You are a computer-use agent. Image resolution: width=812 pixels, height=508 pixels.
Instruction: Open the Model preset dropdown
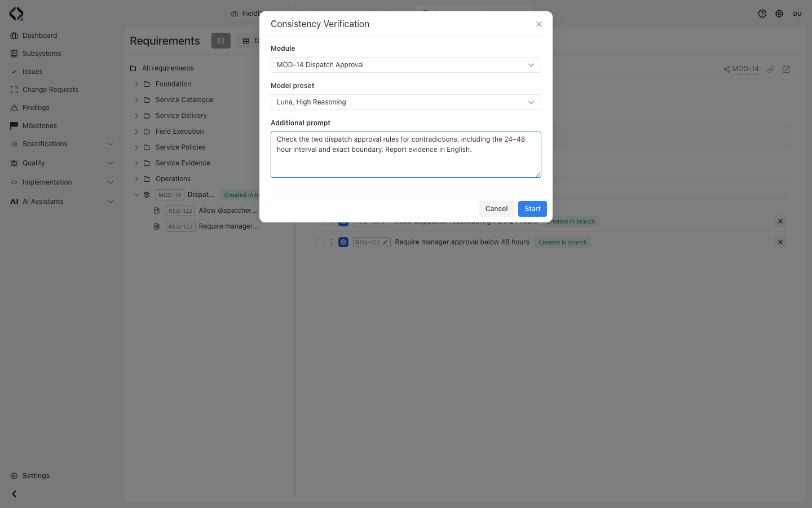406,102
